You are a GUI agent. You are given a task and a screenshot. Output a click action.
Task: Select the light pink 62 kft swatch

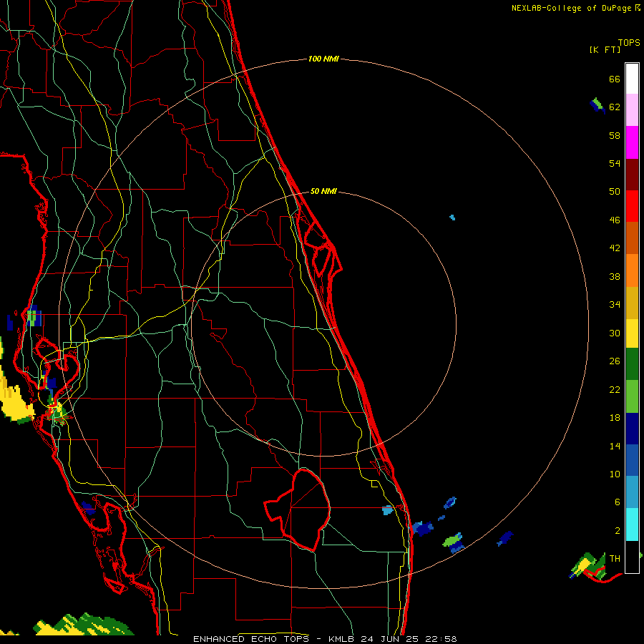(632, 109)
